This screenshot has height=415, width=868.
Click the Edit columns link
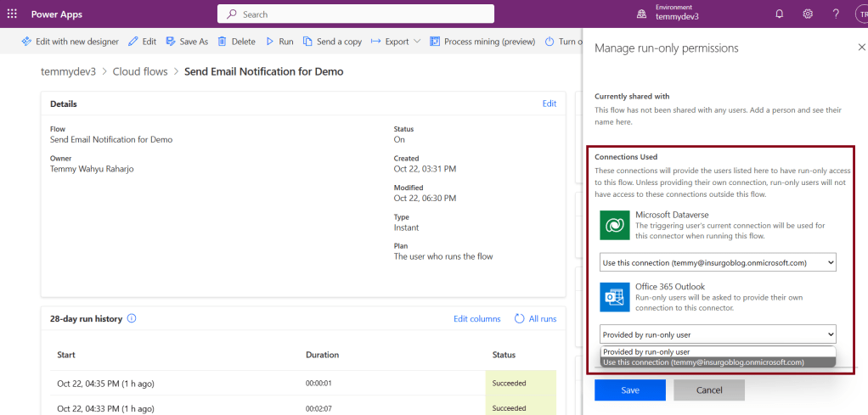(477, 319)
